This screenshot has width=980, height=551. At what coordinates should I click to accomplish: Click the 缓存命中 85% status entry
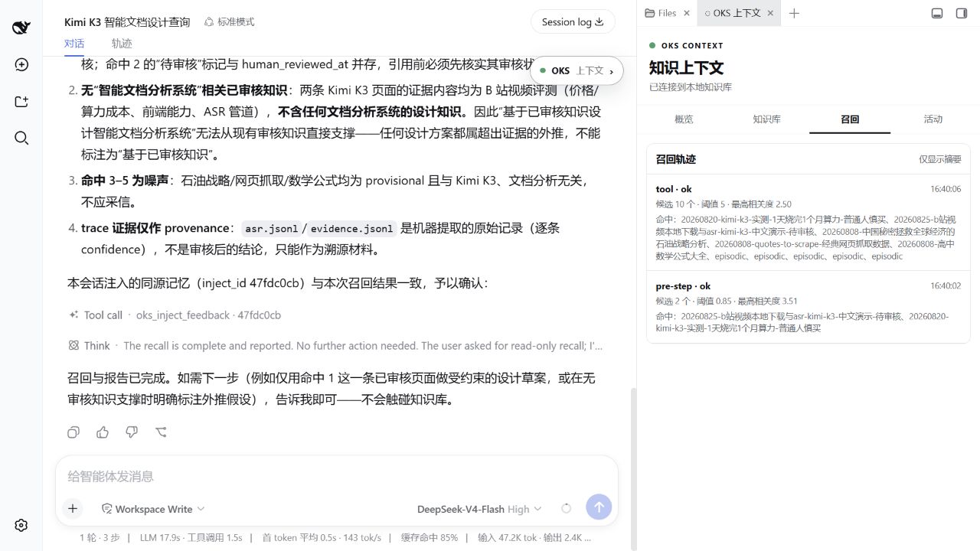pos(430,538)
